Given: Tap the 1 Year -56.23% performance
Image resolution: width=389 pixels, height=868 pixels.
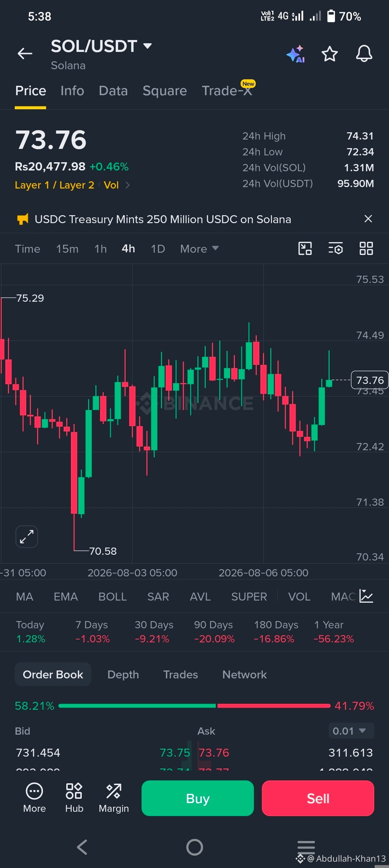Looking at the screenshot, I should point(334,632).
